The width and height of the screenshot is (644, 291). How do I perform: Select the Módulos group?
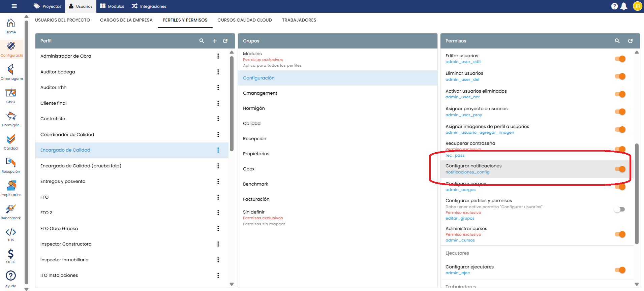tap(337, 59)
